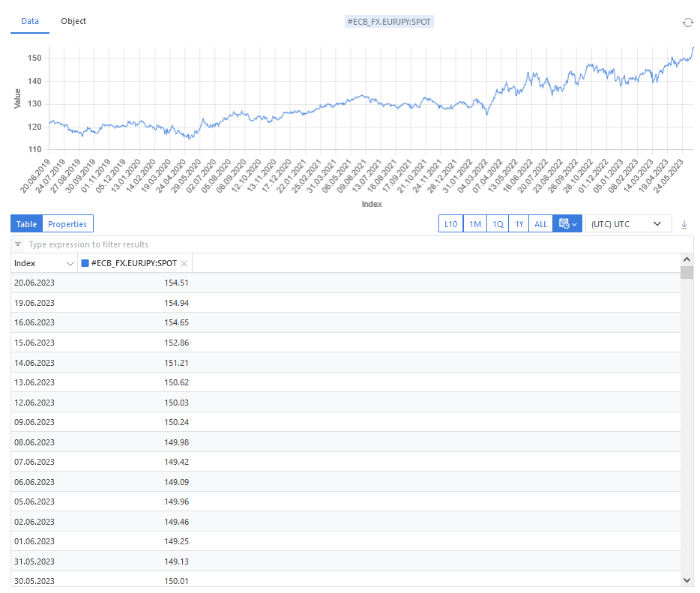
Task: Select the 1M time range
Action: click(x=474, y=224)
